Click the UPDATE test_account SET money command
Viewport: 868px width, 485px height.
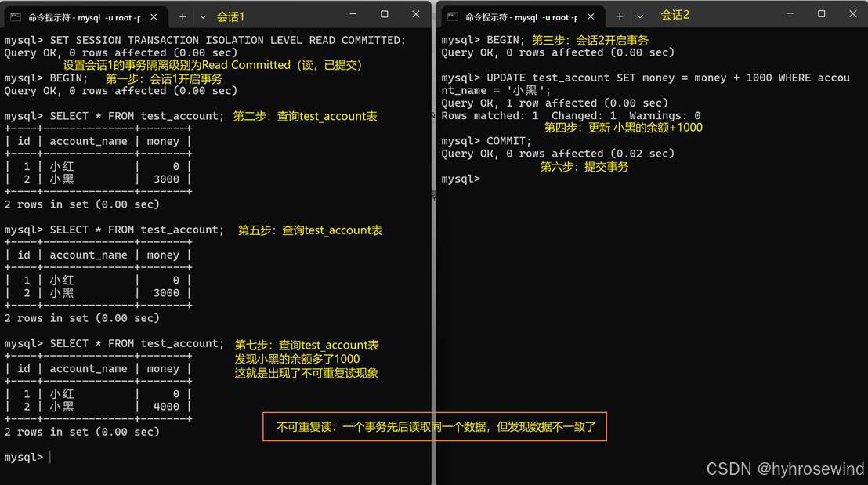point(646,84)
